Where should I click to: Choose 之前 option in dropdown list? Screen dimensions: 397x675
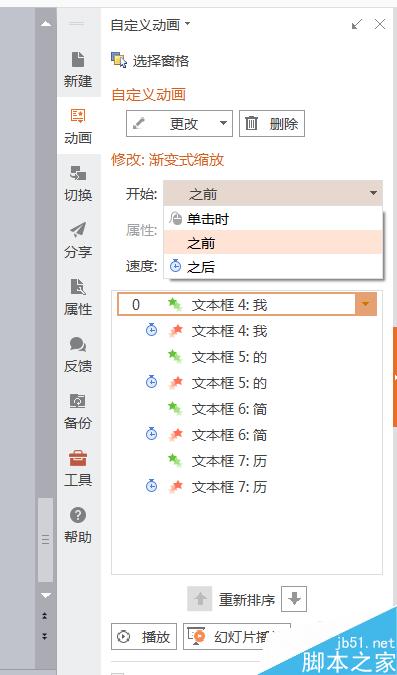tap(273, 243)
